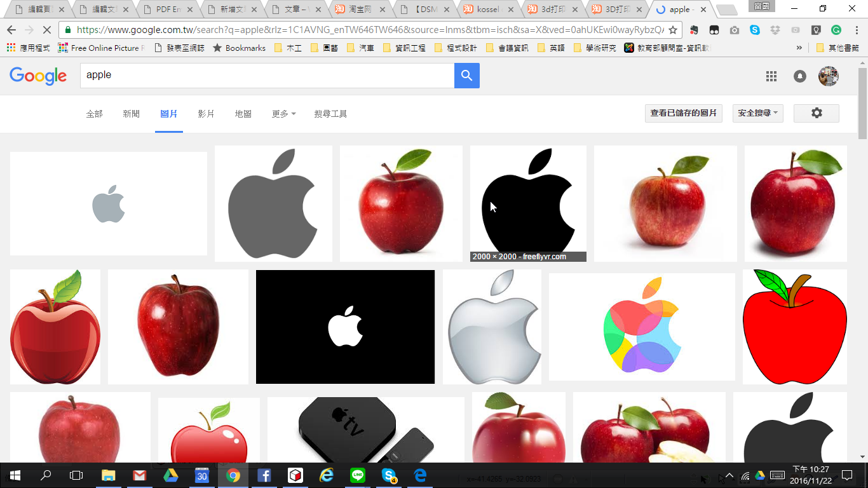868x488 pixels.
Task: Open Windows Start menu
Action: [15, 475]
